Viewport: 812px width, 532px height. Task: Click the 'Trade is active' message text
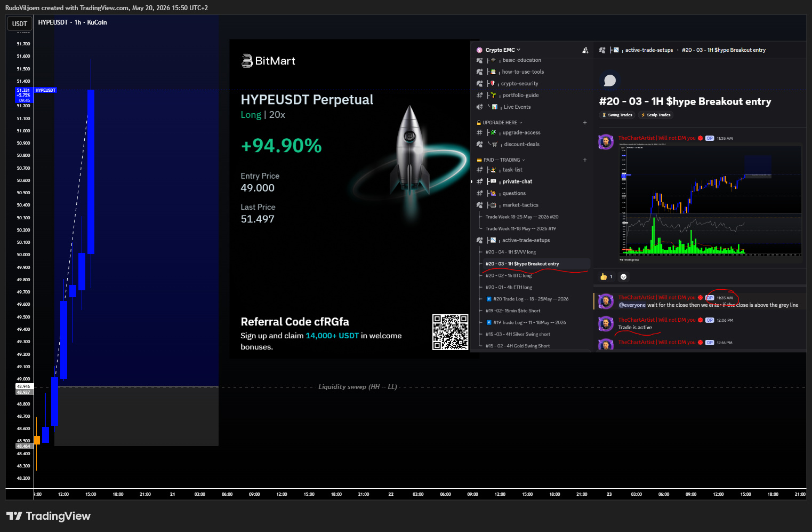click(x=635, y=328)
